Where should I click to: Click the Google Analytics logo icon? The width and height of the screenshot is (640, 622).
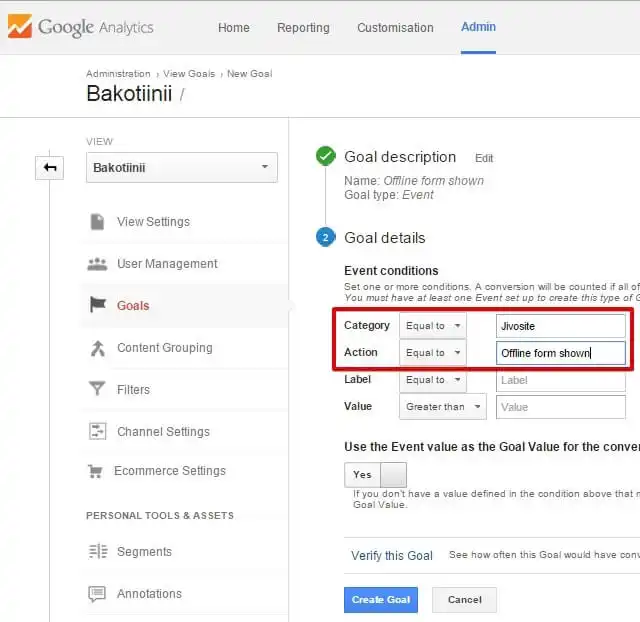pyautogui.click(x=19, y=27)
